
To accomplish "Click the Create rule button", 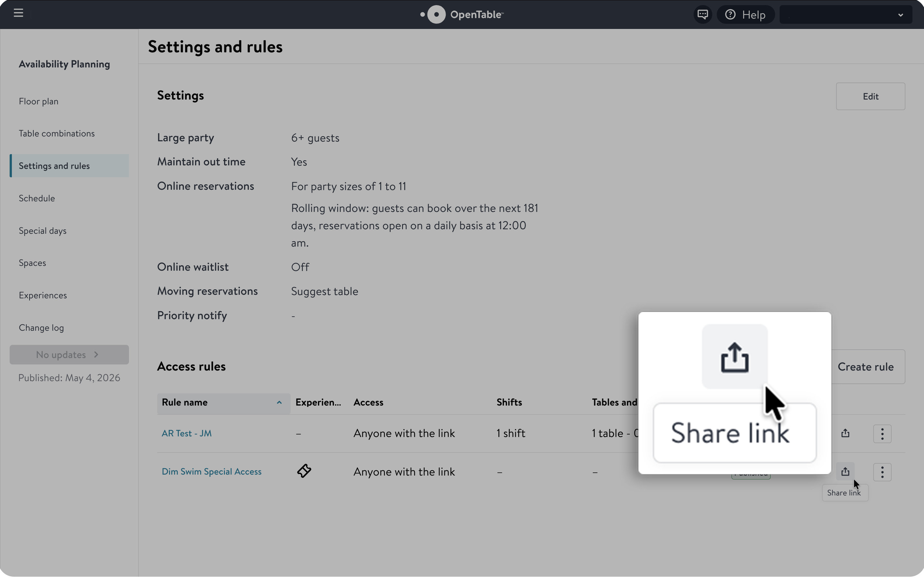I will (x=866, y=367).
